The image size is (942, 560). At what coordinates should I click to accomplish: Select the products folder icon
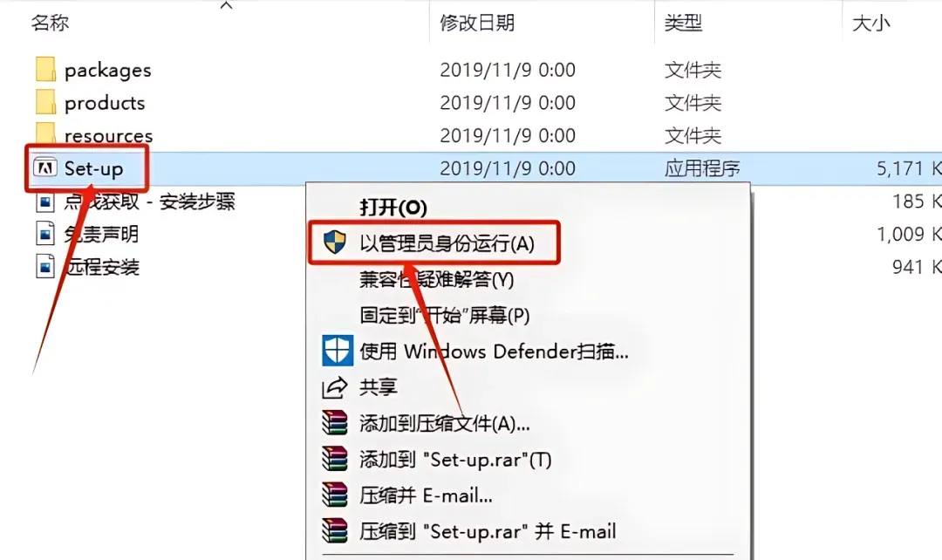(x=45, y=102)
